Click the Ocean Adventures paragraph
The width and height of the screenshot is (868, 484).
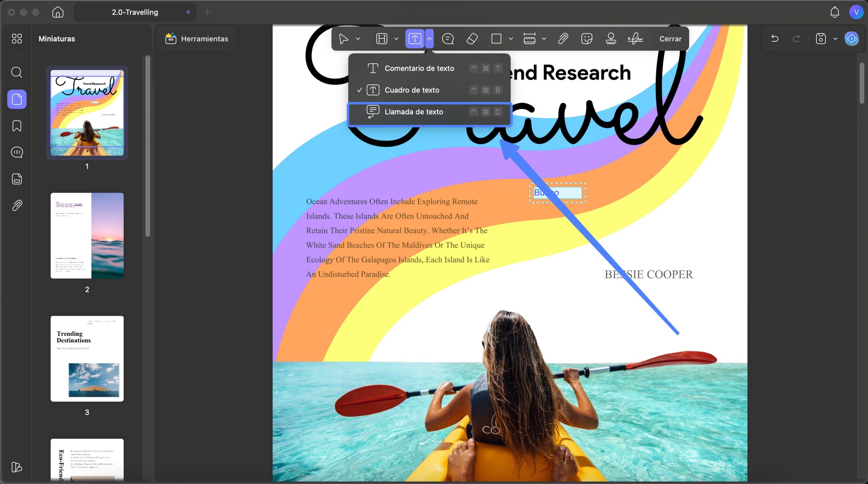(x=398, y=238)
